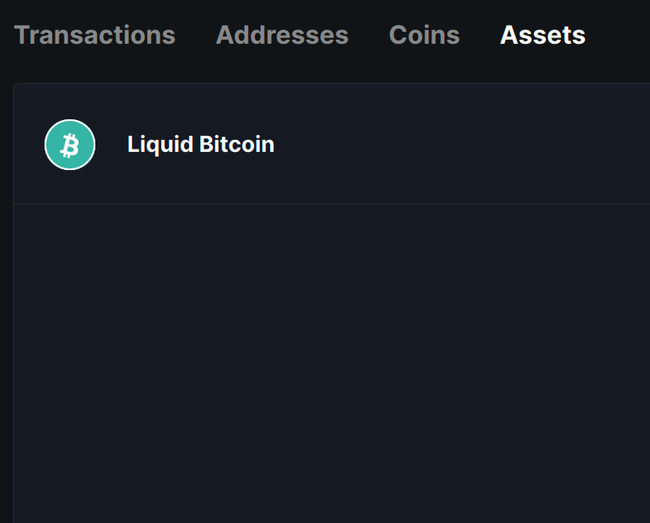The height and width of the screenshot is (523, 650).
Task: Click blank space right of Liquid Bitcoin
Action: (x=460, y=145)
